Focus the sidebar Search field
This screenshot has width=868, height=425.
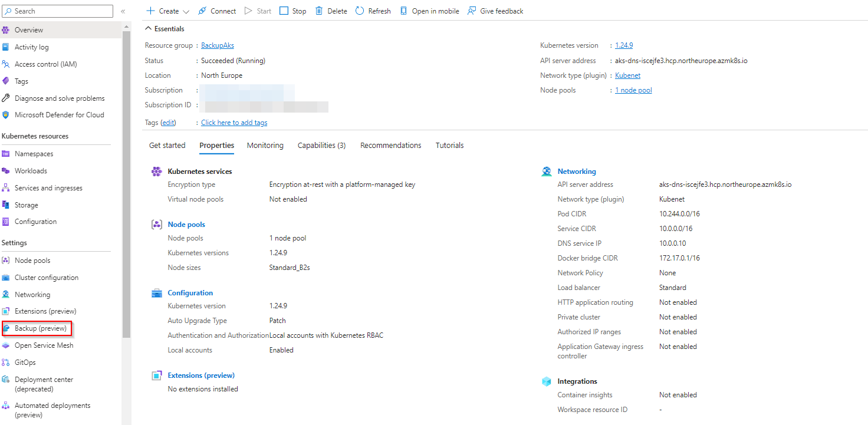click(58, 11)
